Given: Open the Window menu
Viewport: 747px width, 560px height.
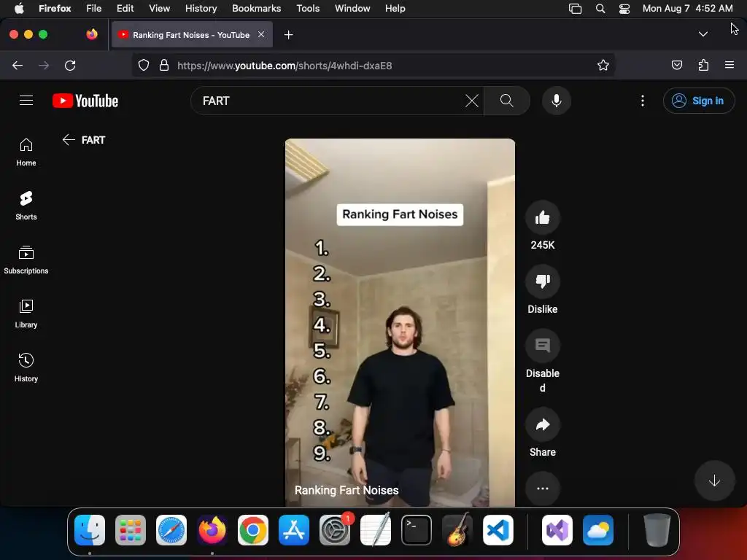Looking at the screenshot, I should click(x=352, y=9).
